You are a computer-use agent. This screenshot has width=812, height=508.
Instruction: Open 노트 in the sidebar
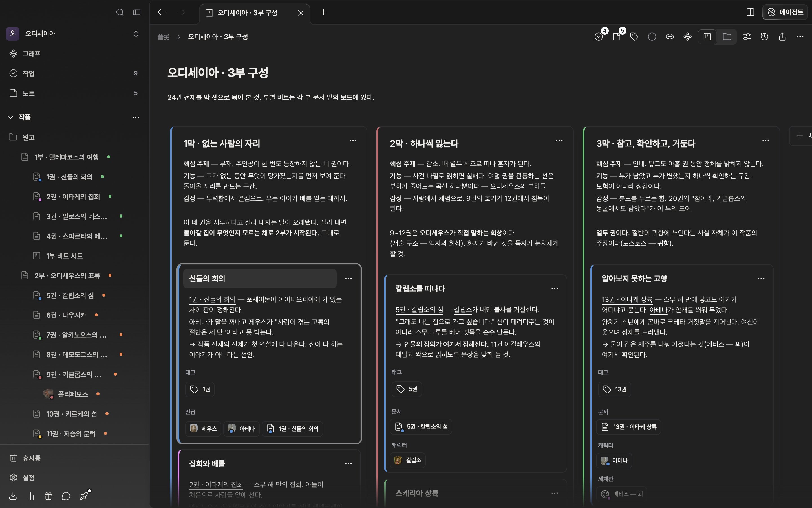click(x=74, y=93)
